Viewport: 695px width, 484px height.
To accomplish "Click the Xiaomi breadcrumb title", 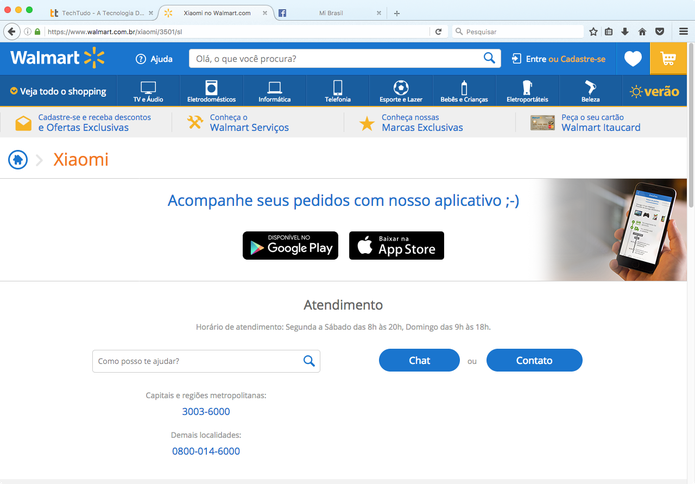I will tap(81, 160).
